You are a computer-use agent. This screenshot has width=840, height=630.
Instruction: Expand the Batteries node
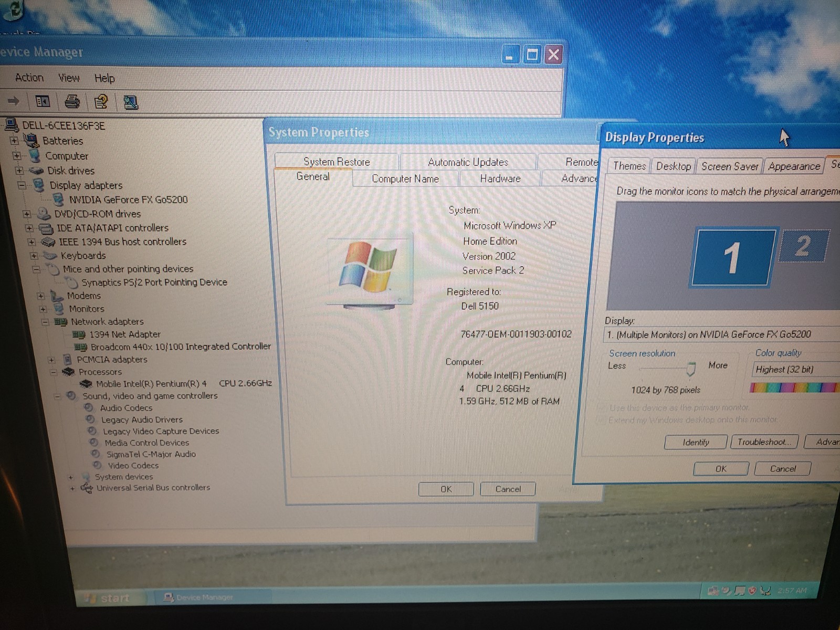pos(14,141)
